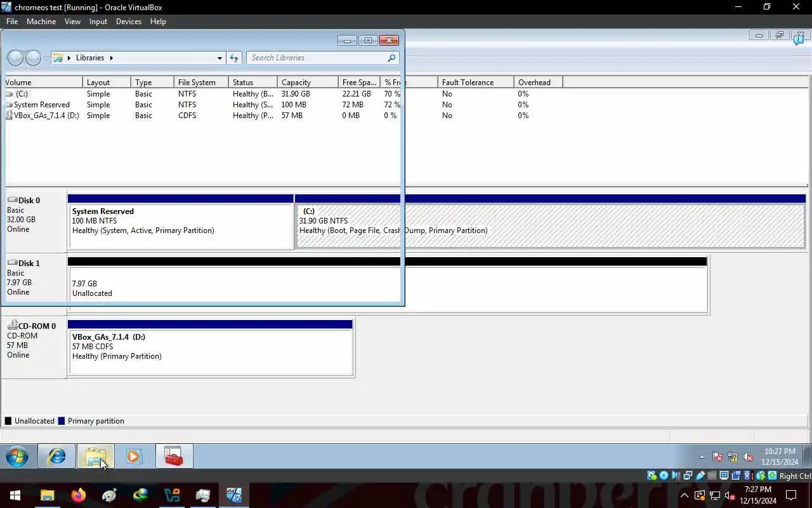Click magnifier icon in Search Libraries box
This screenshot has height=508, width=812.
391,58
